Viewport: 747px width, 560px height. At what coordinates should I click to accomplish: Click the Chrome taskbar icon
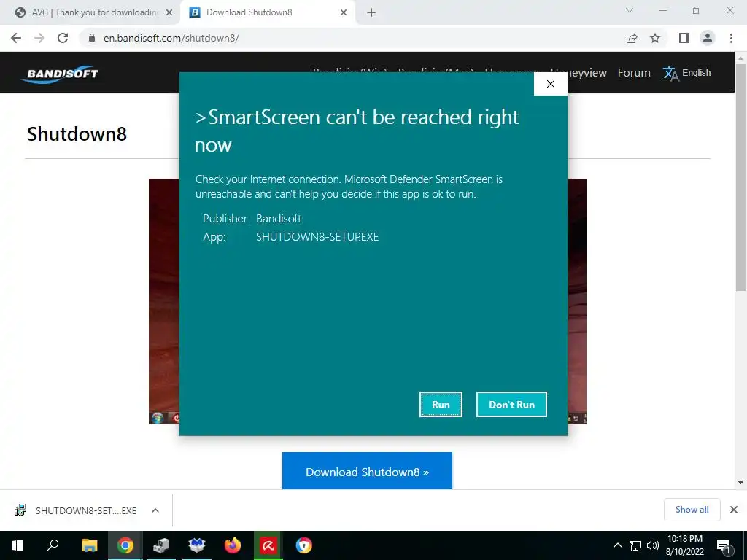pyautogui.click(x=125, y=545)
